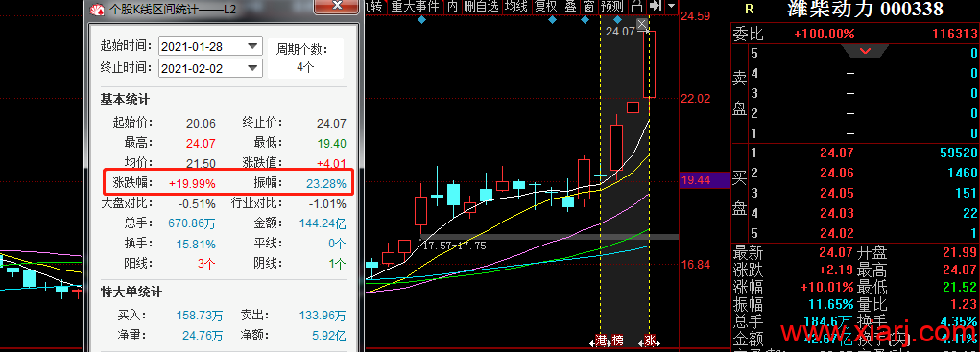This screenshot has width=980, height=352.
Task: Click the 复权 toolbar button
Action: [x=545, y=7]
